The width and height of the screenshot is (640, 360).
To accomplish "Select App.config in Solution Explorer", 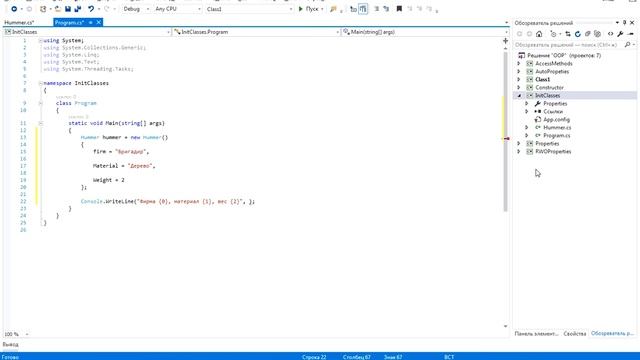I will point(556,120).
